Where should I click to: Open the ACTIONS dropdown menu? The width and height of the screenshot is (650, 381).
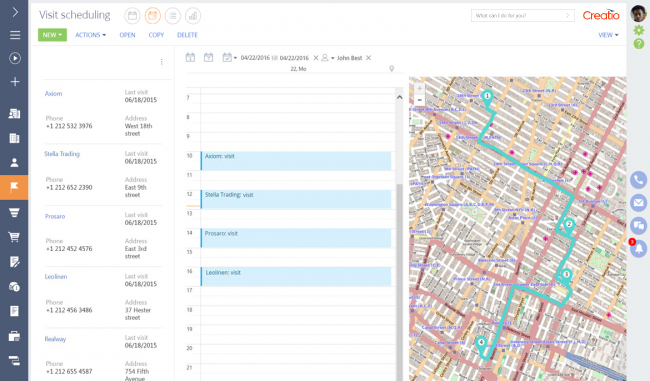(x=90, y=35)
